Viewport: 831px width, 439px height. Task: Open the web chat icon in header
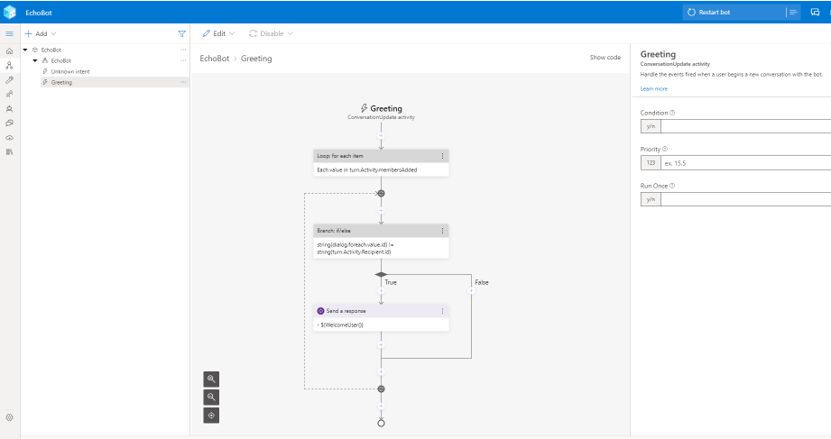point(815,12)
